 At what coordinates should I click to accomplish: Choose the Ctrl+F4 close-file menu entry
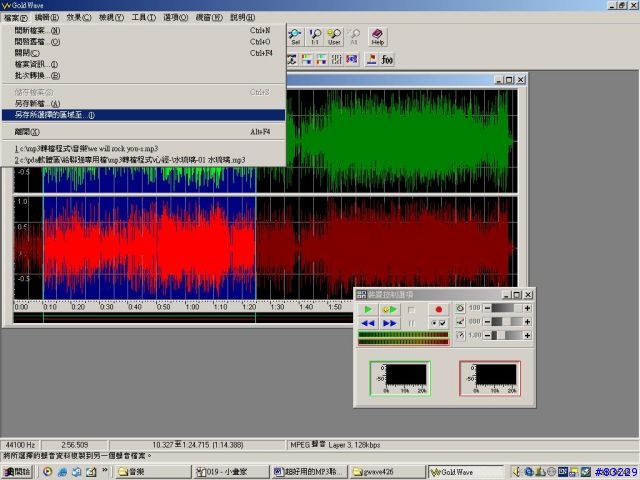click(143, 53)
